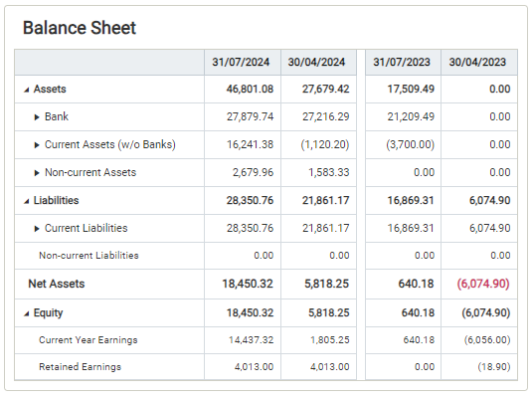Collapse the Equity section arrow

[x=27, y=313]
